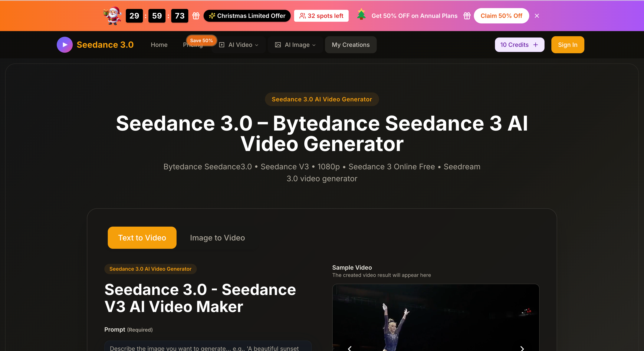Click the gift icon before Claim button

tap(467, 16)
